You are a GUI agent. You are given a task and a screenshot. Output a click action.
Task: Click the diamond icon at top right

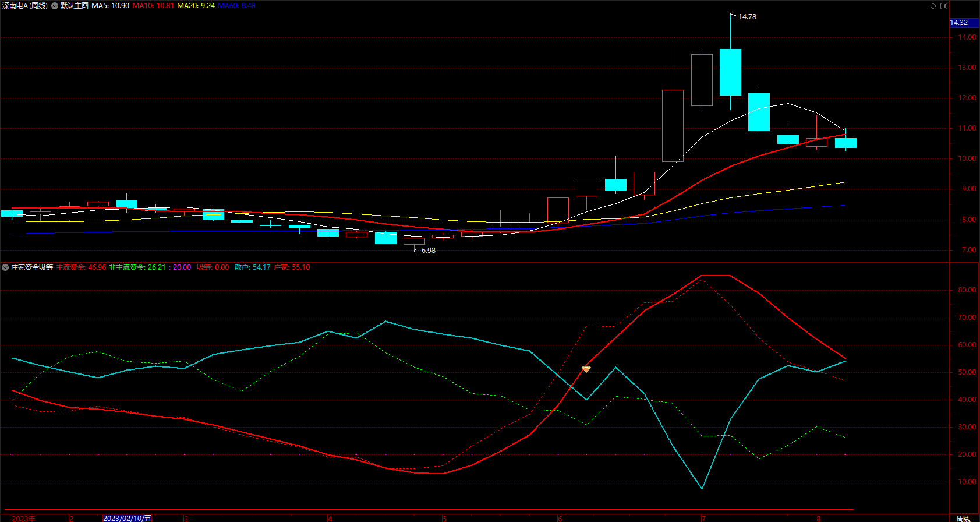coord(933,6)
